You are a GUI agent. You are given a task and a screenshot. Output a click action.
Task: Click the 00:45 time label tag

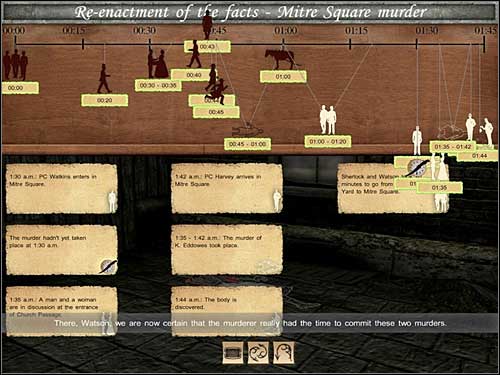[x=216, y=112]
